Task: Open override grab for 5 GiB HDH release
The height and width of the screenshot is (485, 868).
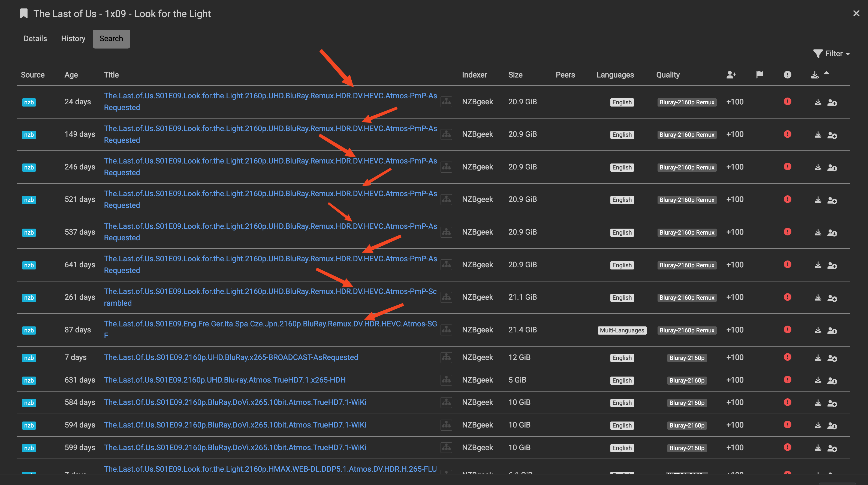Action: (832, 381)
